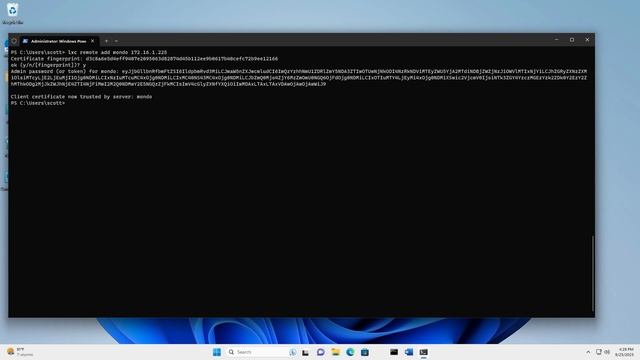Expand the Terminal new-tab profile dropdown
This screenshot has height=360, width=640.
[x=116, y=41]
